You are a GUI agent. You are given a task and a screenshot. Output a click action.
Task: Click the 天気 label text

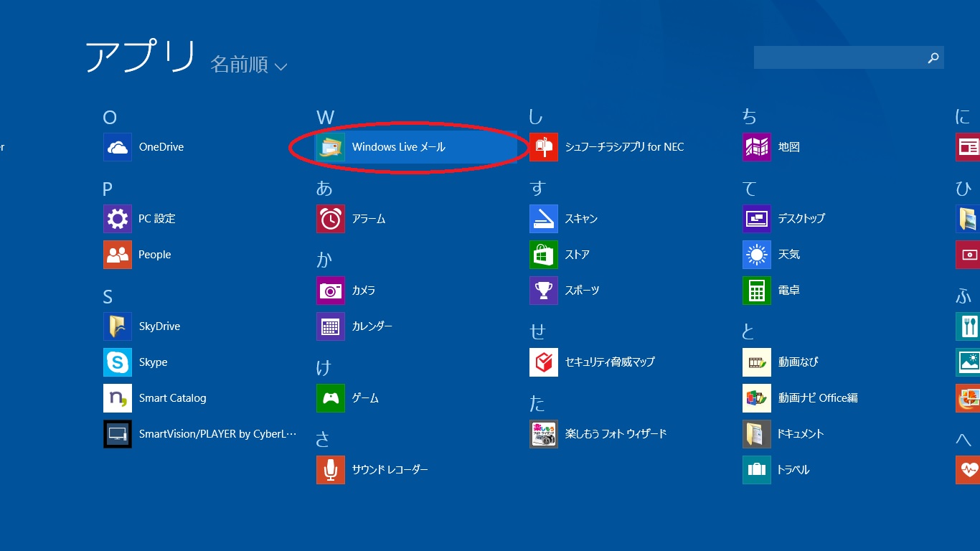click(x=789, y=255)
